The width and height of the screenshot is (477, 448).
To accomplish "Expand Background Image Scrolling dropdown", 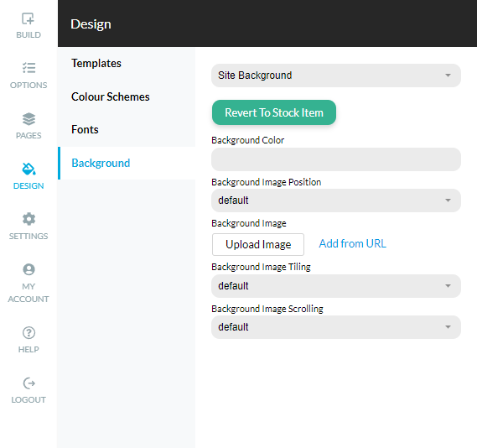I will [336, 327].
